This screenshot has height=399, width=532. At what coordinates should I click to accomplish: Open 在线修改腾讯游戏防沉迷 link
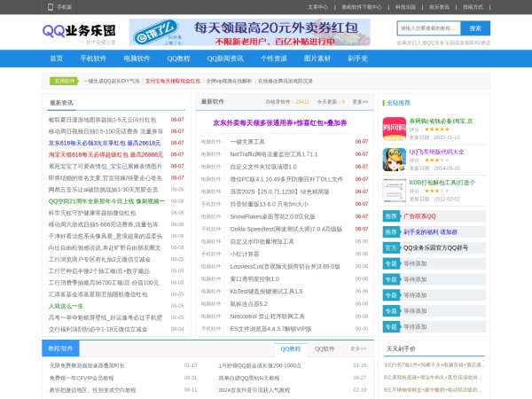(x=286, y=81)
